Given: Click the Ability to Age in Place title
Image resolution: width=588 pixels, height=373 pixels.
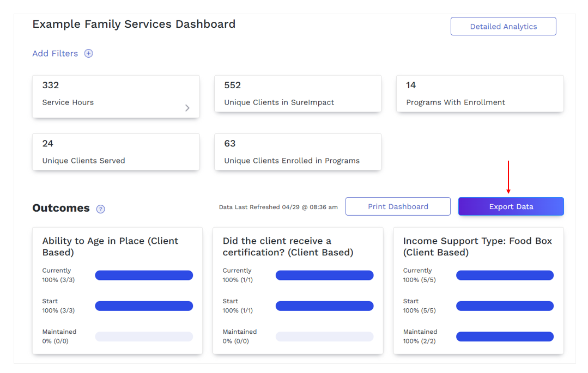Looking at the screenshot, I should [110, 246].
